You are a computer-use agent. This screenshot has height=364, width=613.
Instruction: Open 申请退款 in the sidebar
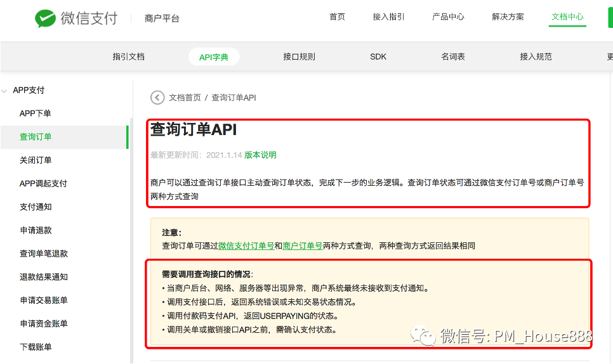(36, 230)
